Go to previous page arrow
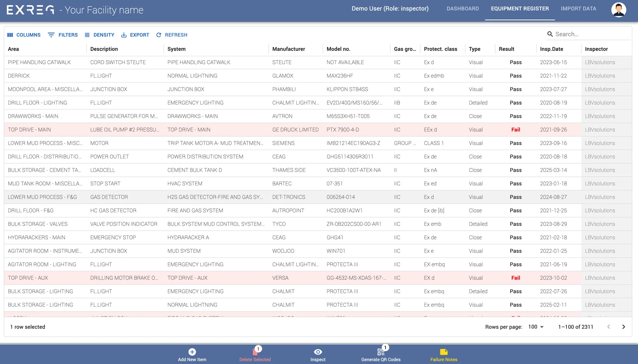638x364 pixels. (608, 327)
